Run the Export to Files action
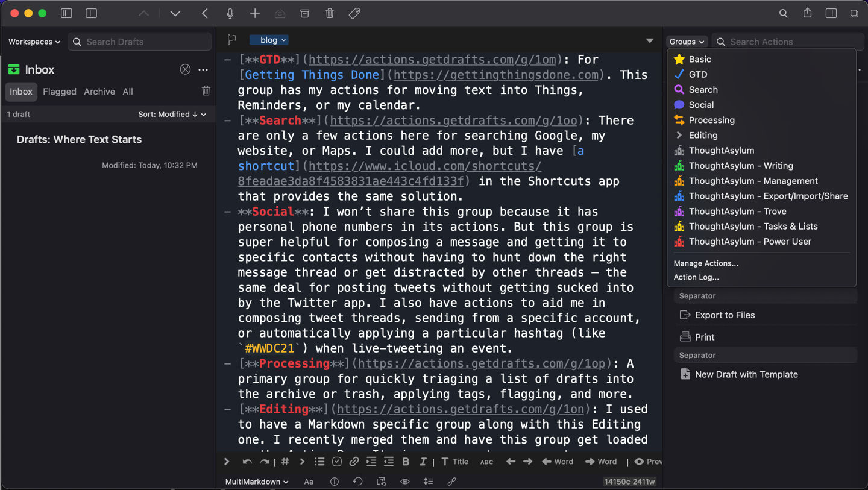 tap(766, 315)
